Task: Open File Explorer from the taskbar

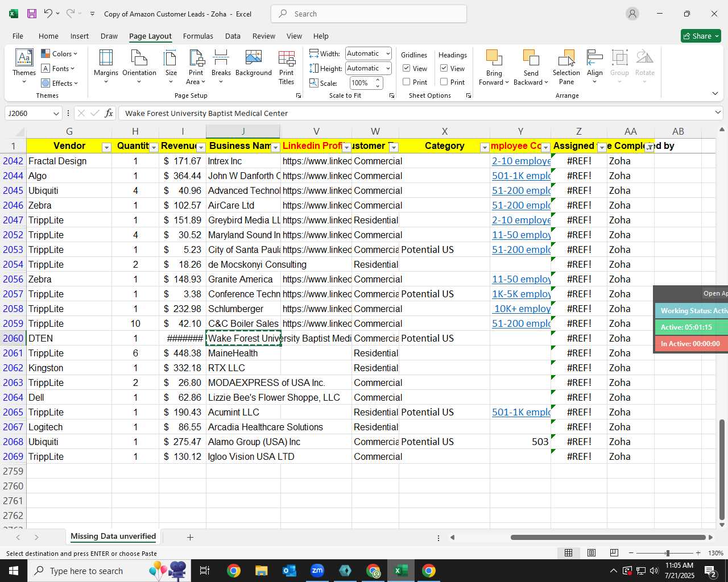Action: coord(261,571)
